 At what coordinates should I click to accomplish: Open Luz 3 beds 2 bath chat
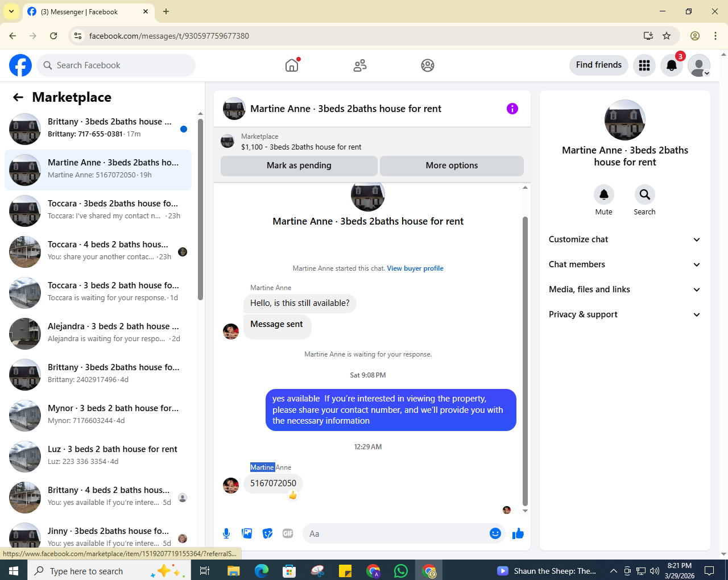[98, 457]
